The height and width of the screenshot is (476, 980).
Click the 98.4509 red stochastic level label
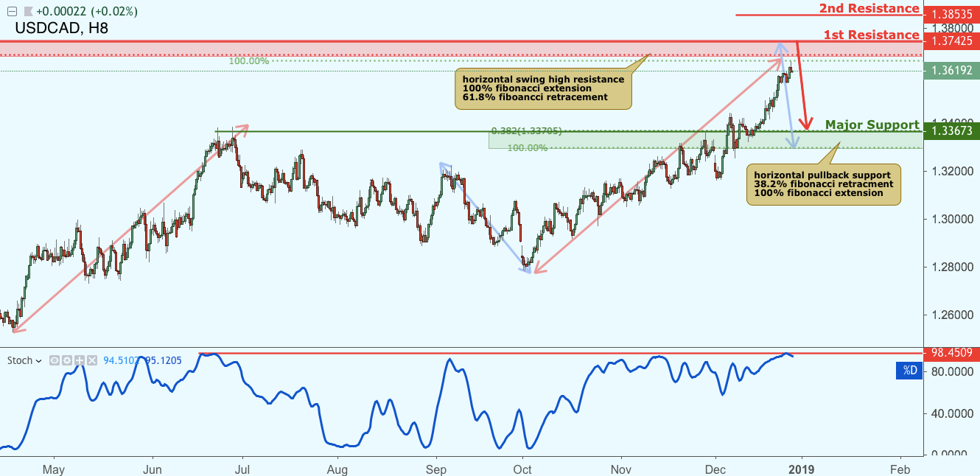(951, 353)
